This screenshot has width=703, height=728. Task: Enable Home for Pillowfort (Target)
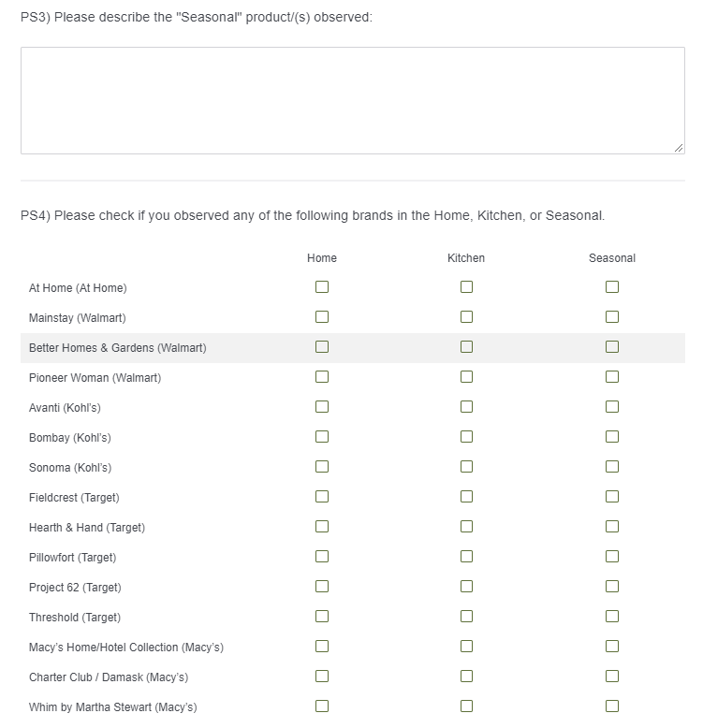pos(322,557)
